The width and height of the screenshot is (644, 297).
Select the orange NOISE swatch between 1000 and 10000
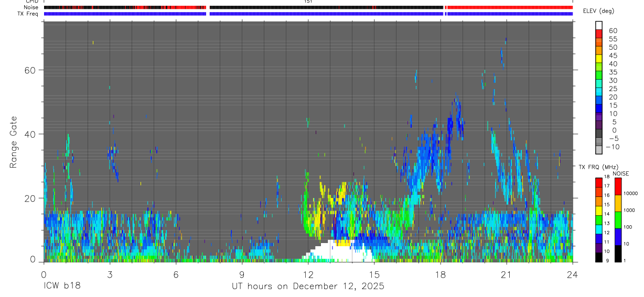pyautogui.click(x=618, y=203)
